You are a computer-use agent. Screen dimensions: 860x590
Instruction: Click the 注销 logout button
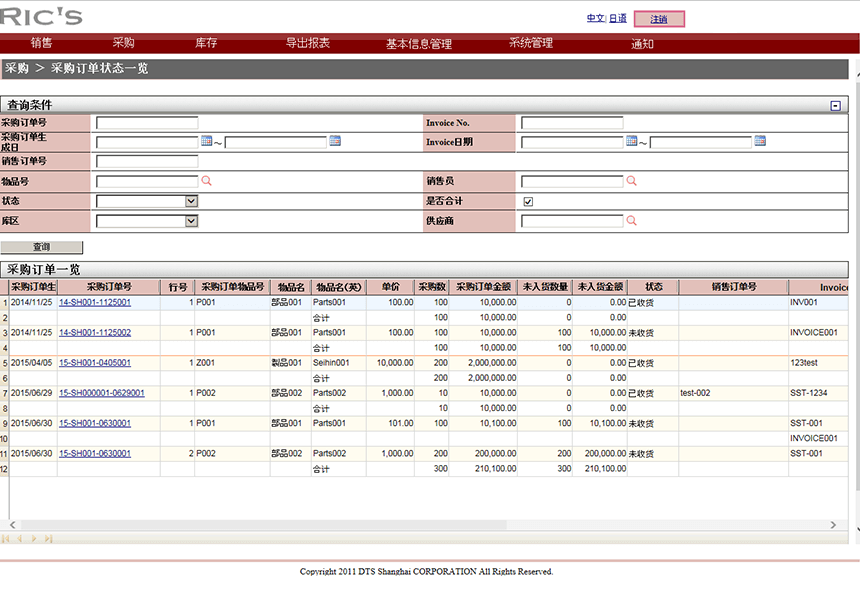click(659, 19)
